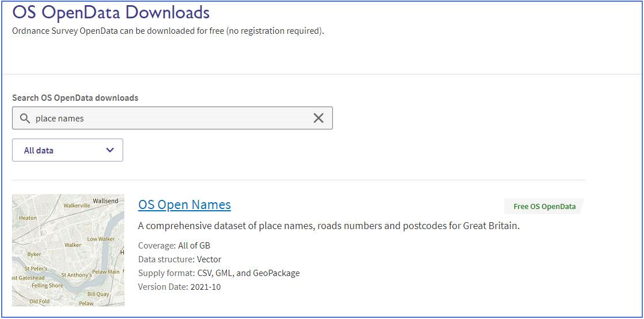Click the 'Search OS OpenData downloads' label
The height and width of the screenshot is (319, 644).
tap(75, 98)
